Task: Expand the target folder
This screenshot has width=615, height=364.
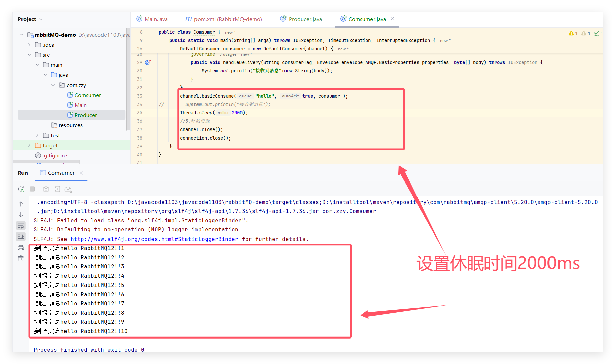Action: (29, 145)
